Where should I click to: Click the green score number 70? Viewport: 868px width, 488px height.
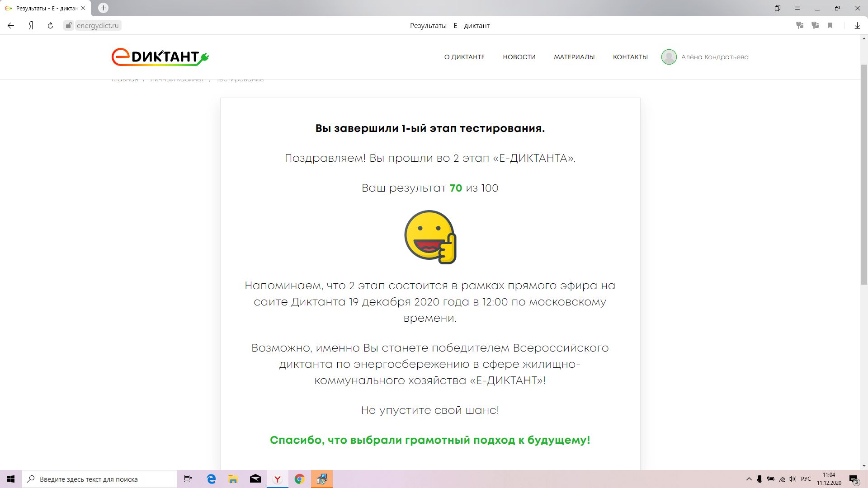tap(456, 188)
